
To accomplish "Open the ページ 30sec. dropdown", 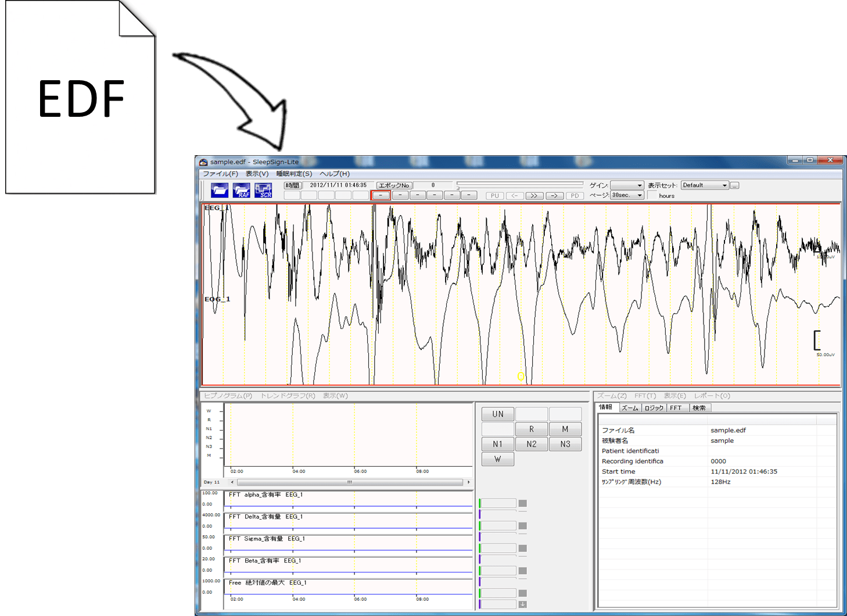I will pyautogui.click(x=627, y=195).
